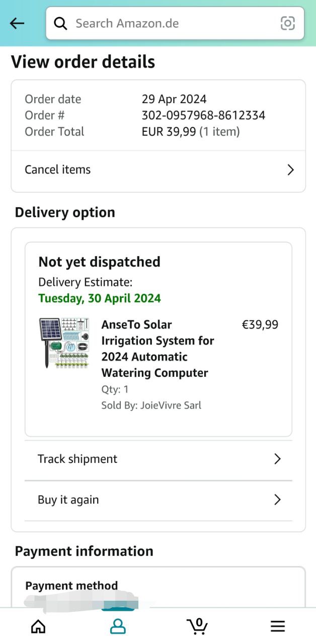Click the magnifying glass search icon
Image resolution: width=316 pixels, height=644 pixels.
pos(60,23)
